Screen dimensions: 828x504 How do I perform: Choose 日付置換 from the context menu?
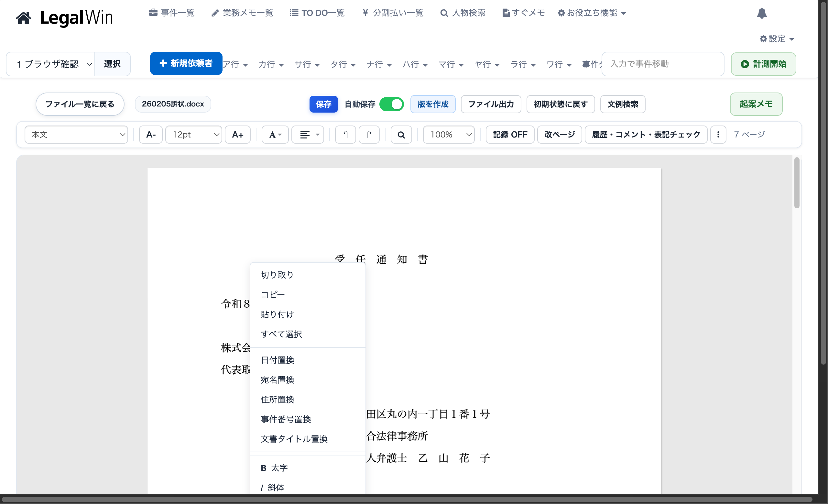click(x=308, y=360)
